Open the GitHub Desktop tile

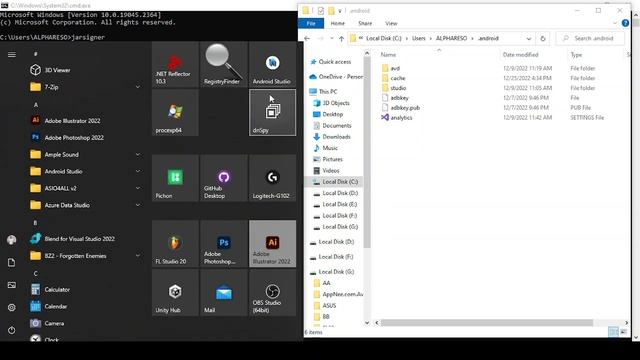224,178
